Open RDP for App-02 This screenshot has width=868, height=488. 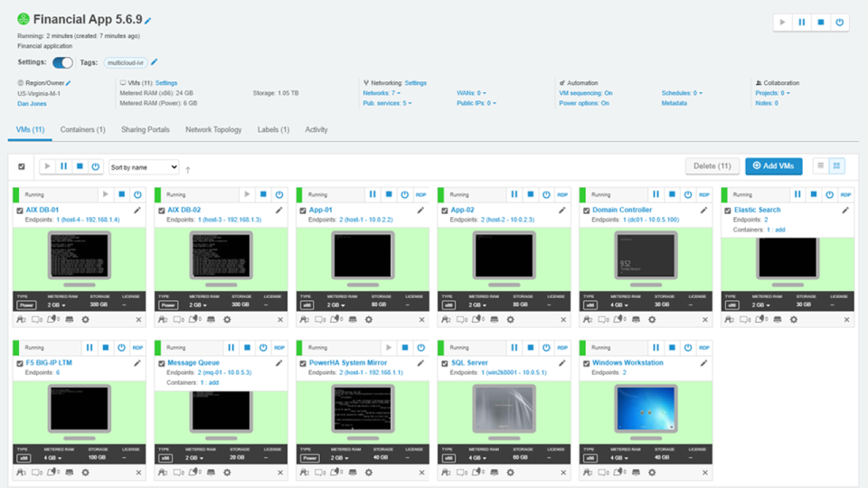[563, 195]
